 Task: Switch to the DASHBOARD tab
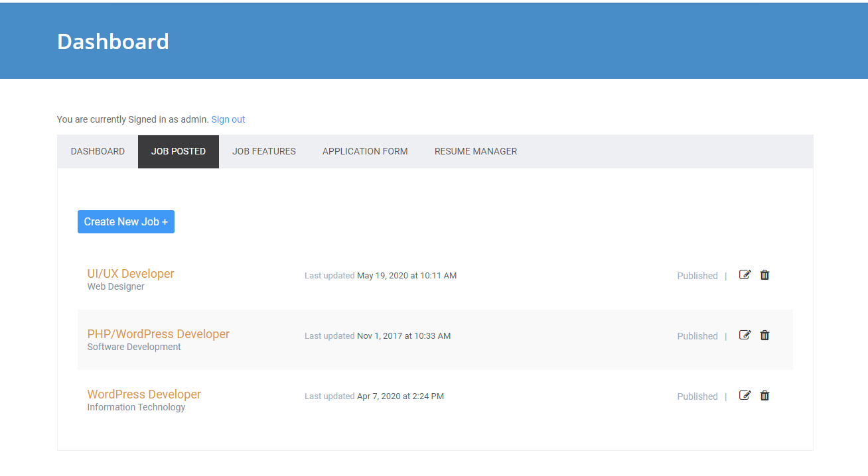[97, 151]
